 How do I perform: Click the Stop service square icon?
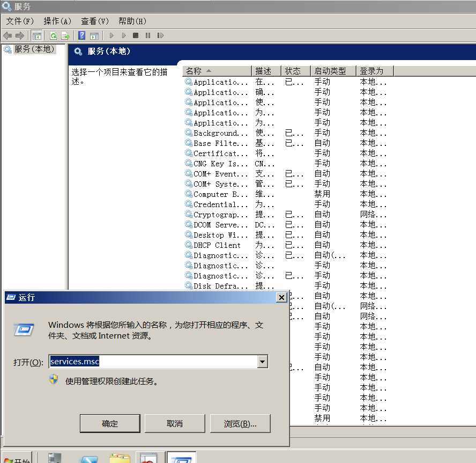pyautogui.click(x=136, y=35)
